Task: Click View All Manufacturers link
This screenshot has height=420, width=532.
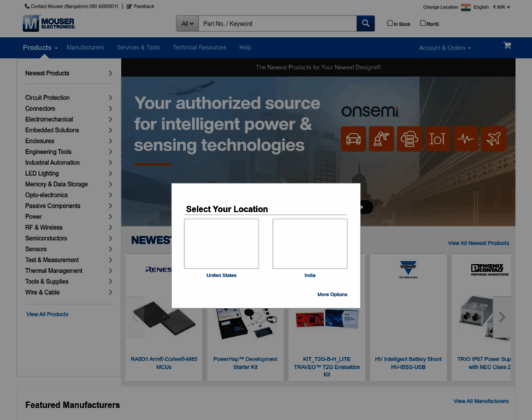Action: click(481, 401)
